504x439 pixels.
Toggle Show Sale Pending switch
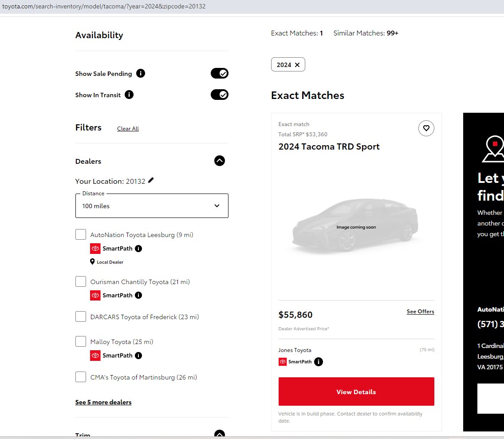220,73
